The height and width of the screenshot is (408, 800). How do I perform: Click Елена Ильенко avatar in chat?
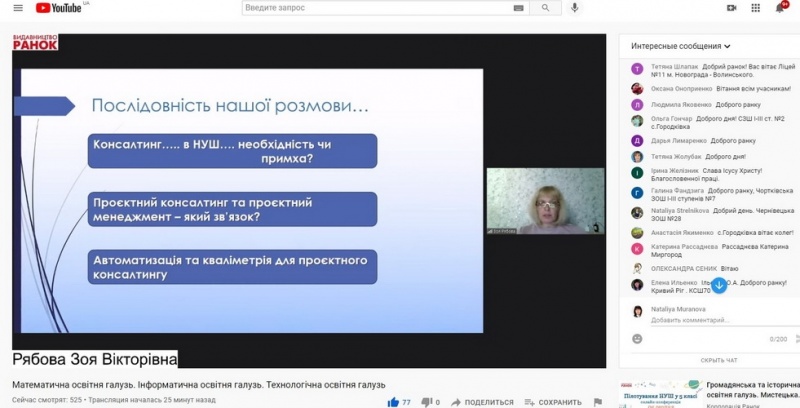coord(637,285)
